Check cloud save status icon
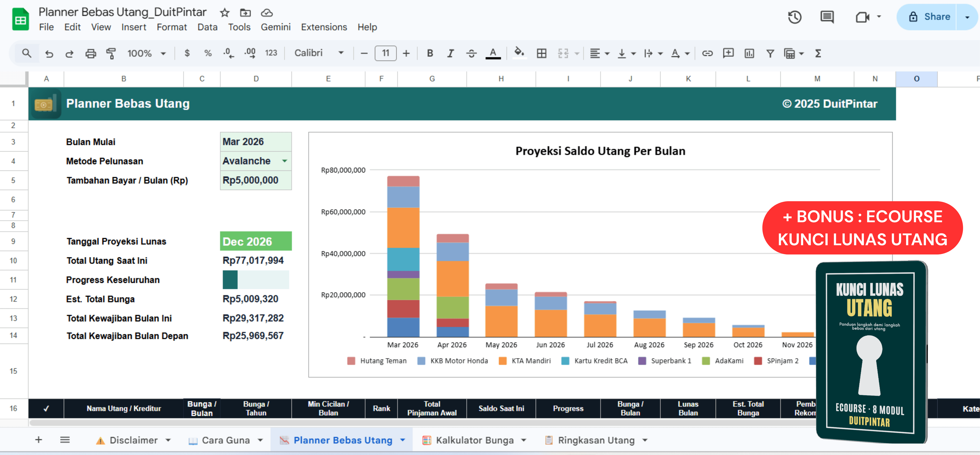This screenshot has width=980, height=455. 267,13
